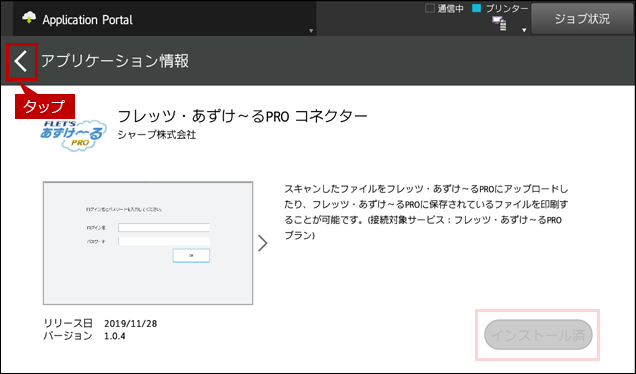Expand the Application Portal dropdown arrow

pos(311,31)
